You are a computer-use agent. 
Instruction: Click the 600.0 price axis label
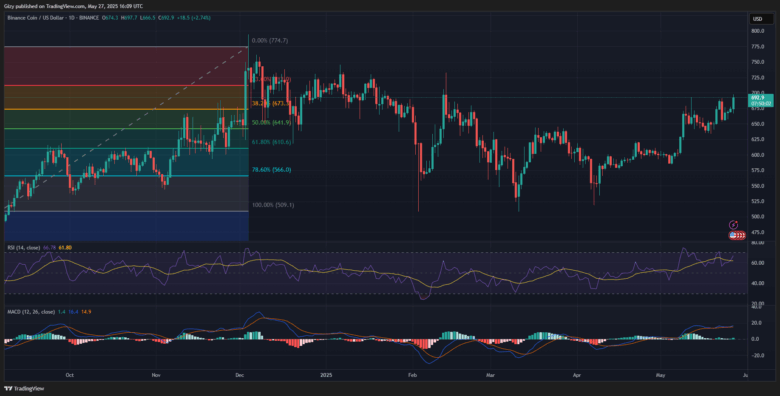tap(759, 155)
